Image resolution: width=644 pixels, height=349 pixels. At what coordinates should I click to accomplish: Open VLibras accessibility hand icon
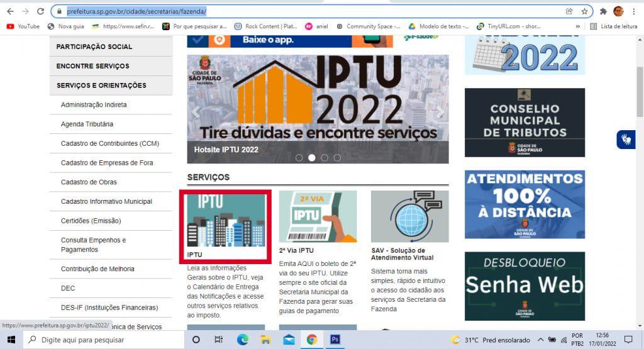tap(626, 140)
